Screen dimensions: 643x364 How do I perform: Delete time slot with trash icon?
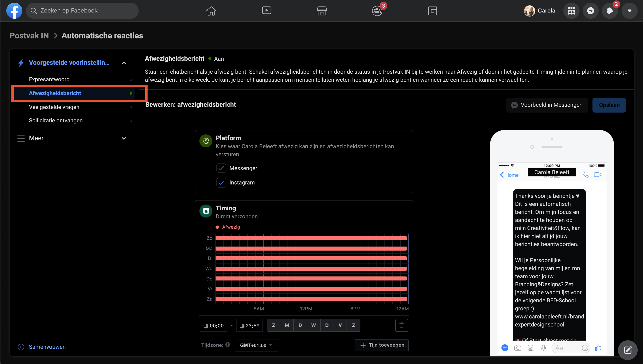pos(402,325)
